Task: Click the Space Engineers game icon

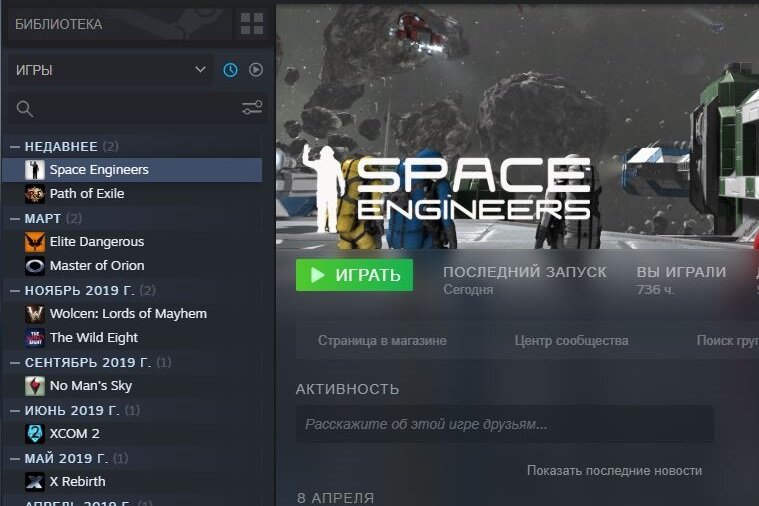Action: 35,170
